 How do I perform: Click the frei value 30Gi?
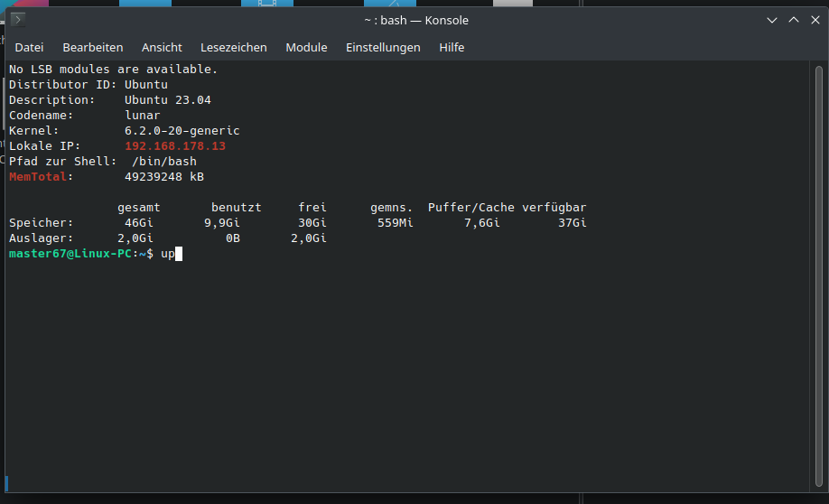tap(312, 223)
